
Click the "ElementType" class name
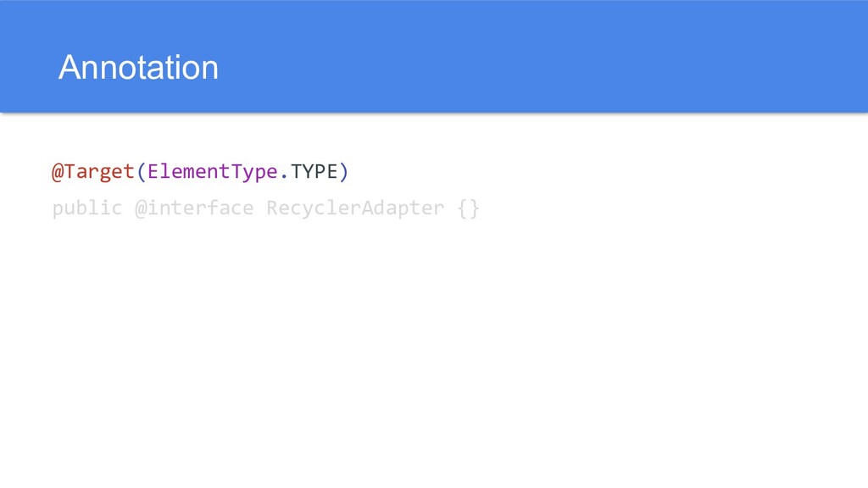(x=212, y=172)
